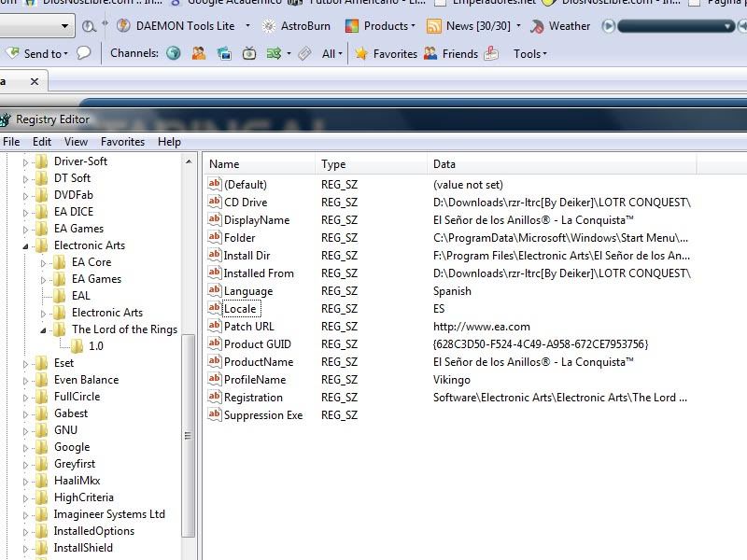747x560 pixels.
Task: Open the Help menu in Registry Editor
Action: 169,142
